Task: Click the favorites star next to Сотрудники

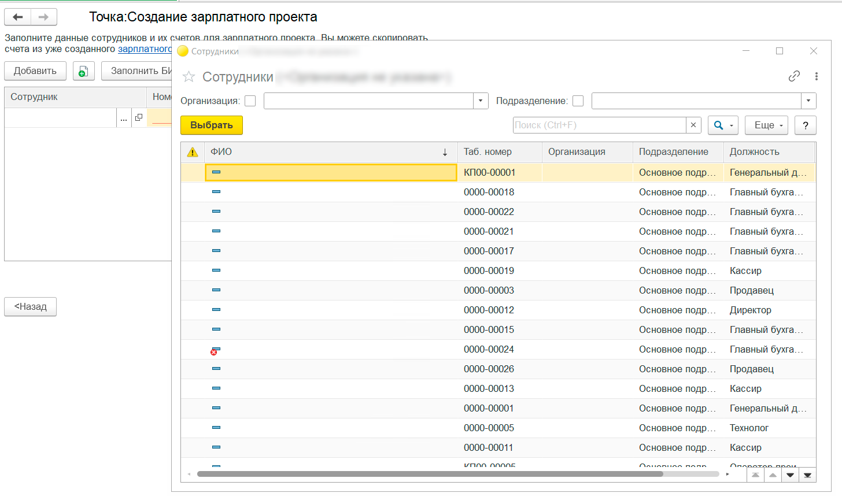Action: (x=189, y=77)
